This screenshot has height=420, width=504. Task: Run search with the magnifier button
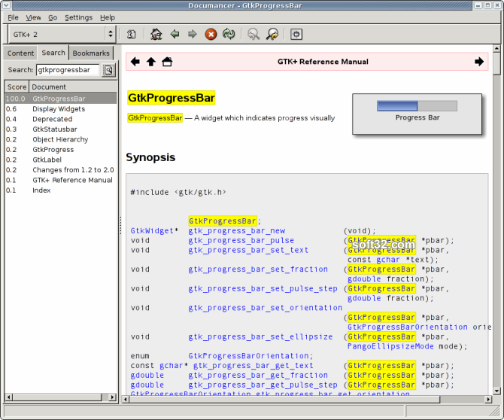pos(108,70)
